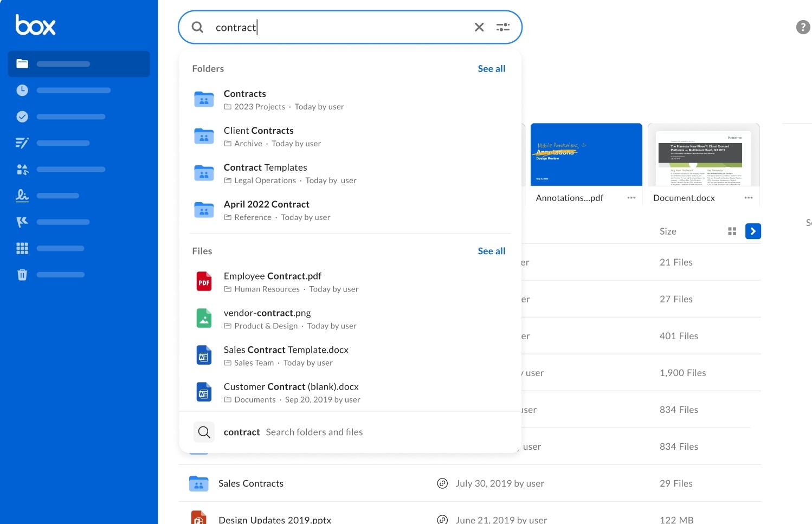Screen dimensions: 812x524
Task: Open the Employee Contract.pdf search result
Action: pyautogui.click(x=273, y=276)
